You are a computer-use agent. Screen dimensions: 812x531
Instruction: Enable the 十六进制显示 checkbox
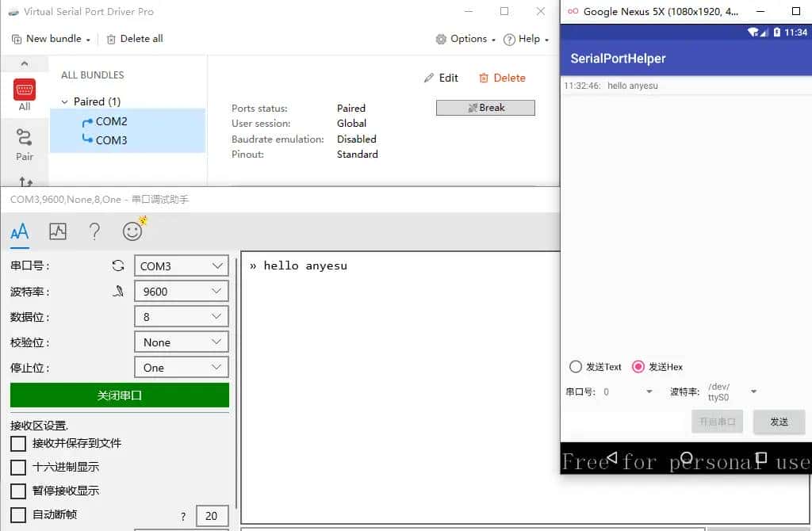pos(18,467)
